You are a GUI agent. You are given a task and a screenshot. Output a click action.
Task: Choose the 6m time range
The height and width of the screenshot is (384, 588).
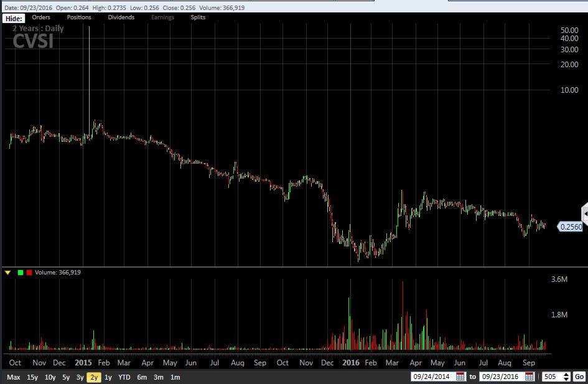(142, 377)
